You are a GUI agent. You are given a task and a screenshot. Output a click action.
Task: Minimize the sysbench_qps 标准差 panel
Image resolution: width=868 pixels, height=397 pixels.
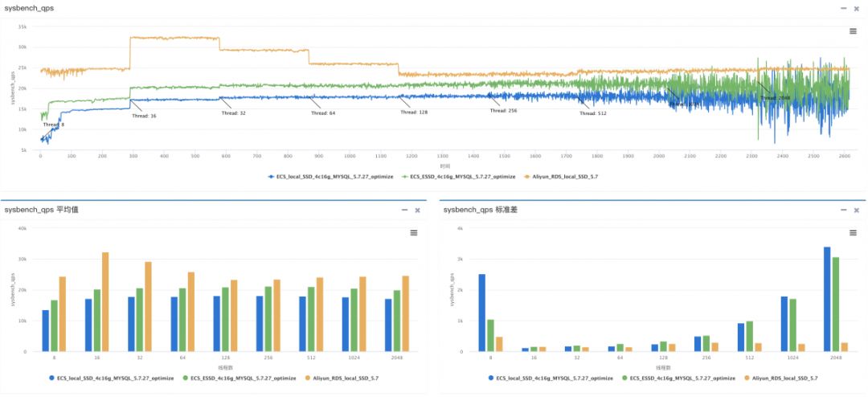(843, 210)
